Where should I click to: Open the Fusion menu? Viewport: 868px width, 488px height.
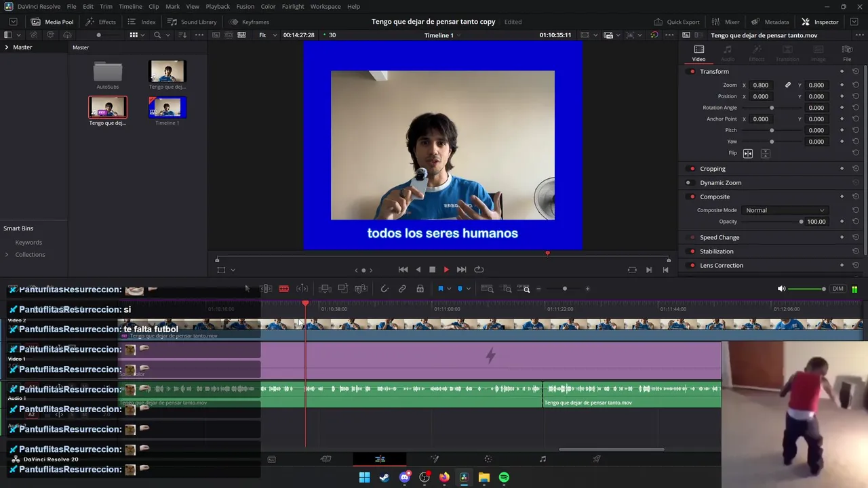pos(245,6)
